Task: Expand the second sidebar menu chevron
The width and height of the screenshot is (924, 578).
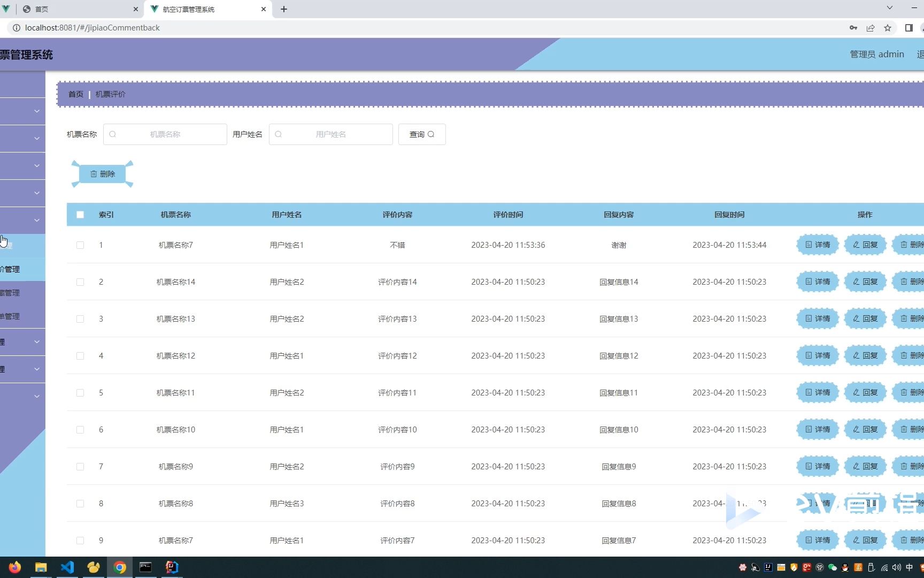Action: [36, 138]
